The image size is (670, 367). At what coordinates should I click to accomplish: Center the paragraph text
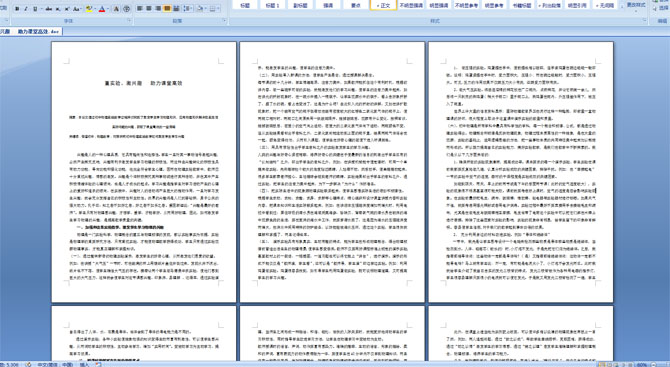click(149, 9)
